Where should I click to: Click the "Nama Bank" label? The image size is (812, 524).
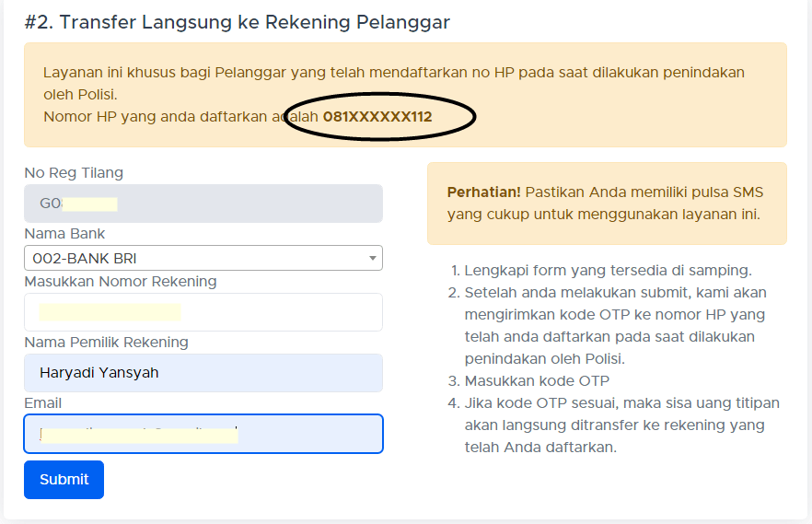click(x=64, y=233)
